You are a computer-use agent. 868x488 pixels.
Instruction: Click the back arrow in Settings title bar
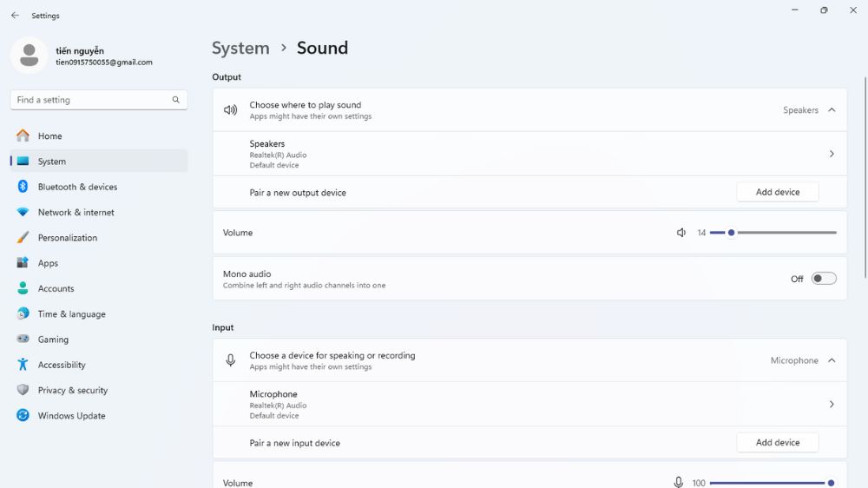coord(15,16)
